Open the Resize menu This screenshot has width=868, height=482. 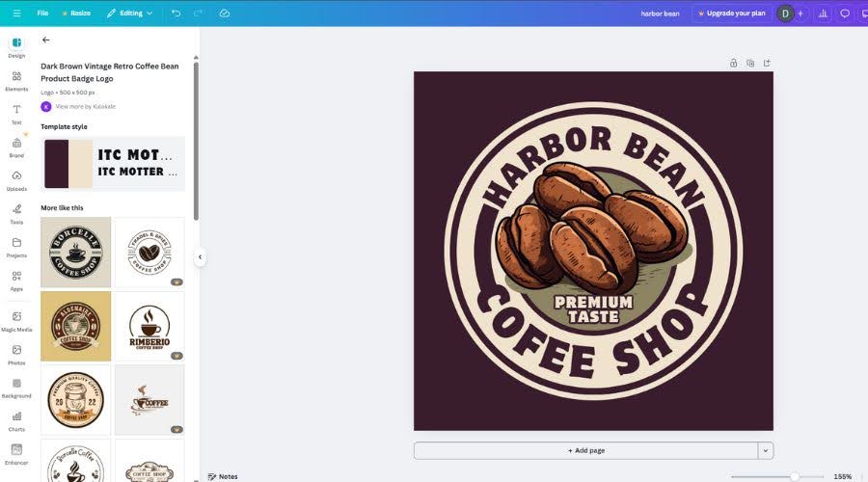click(x=76, y=13)
